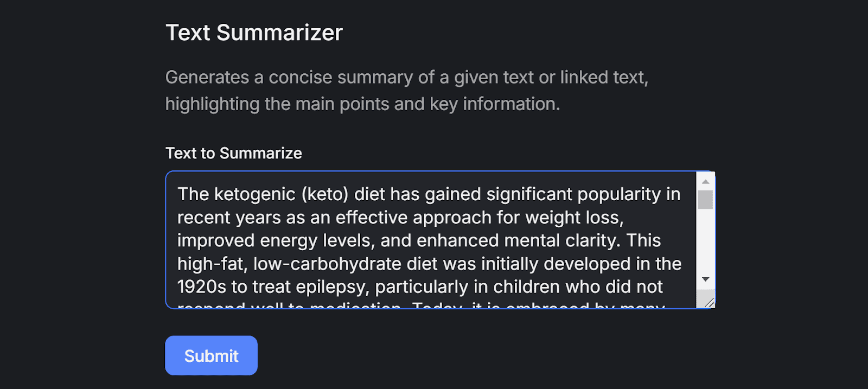Click the scrollbar thumb of the text box

pyautogui.click(x=705, y=200)
